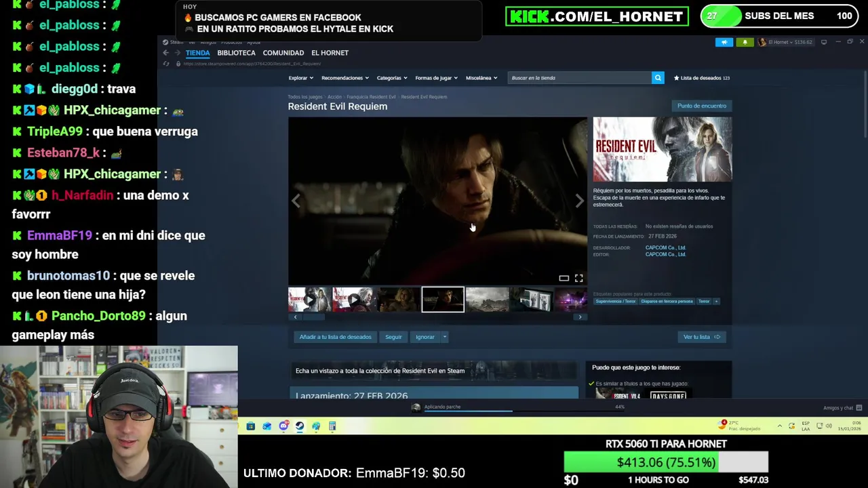Click the Terror tag
The width and height of the screenshot is (868, 488).
(x=704, y=301)
